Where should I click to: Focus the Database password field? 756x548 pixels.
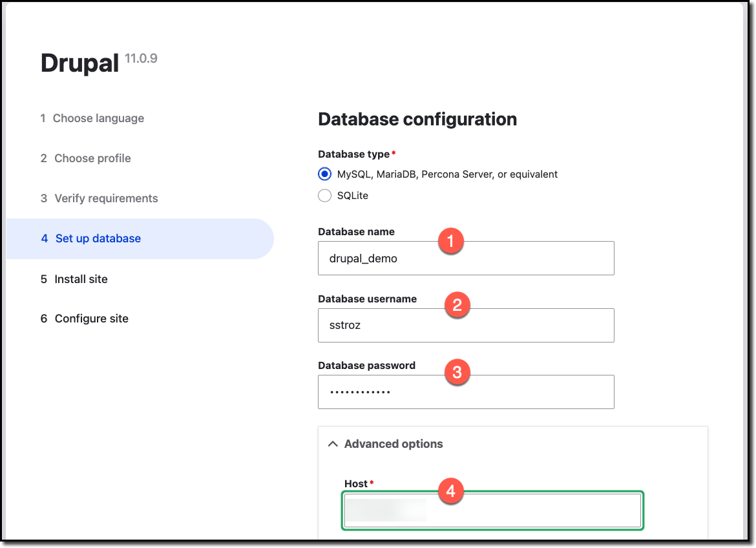[x=465, y=392]
